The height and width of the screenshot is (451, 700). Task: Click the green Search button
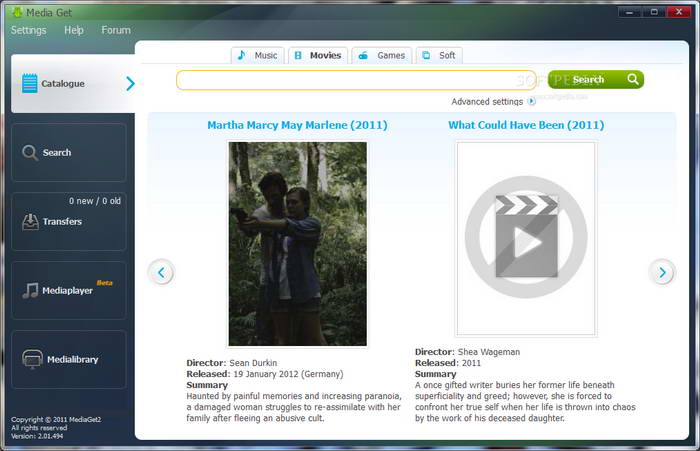(596, 79)
